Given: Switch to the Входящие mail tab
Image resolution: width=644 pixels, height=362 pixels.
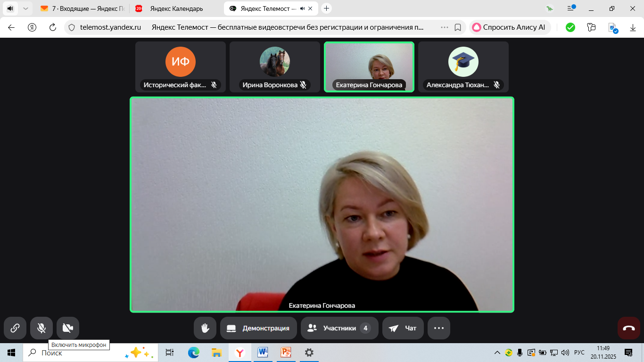Looking at the screenshot, I should click(x=85, y=8).
